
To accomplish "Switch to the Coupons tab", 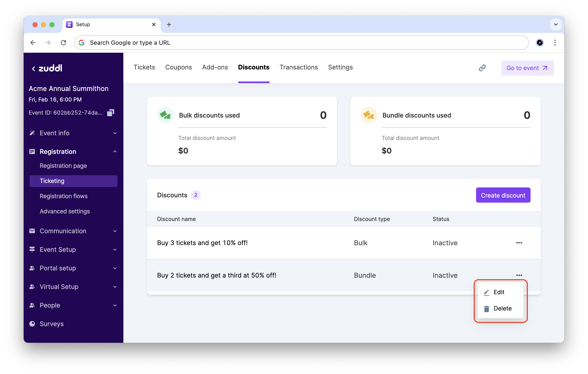I will 178,67.
